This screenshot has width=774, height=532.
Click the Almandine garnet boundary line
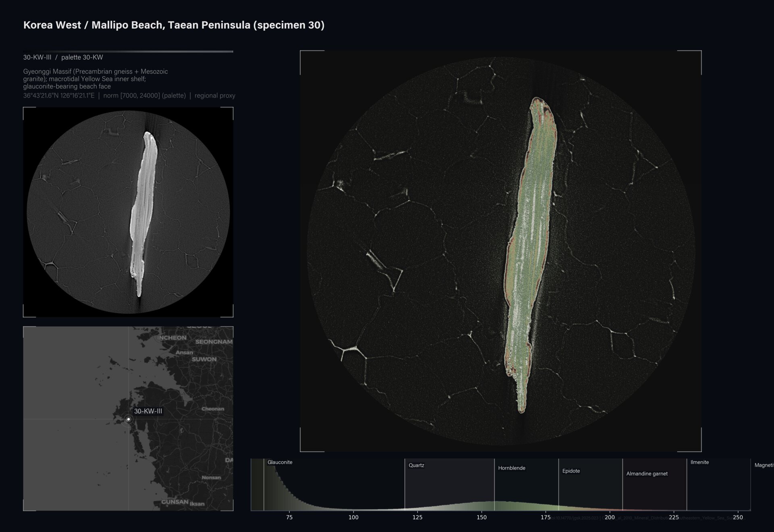pyautogui.click(x=622, y=484)
